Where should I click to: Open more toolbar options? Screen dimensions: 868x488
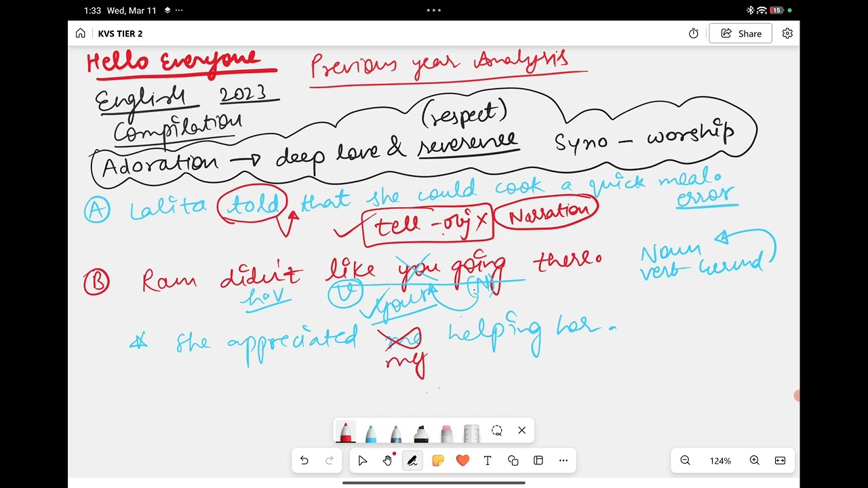(564, 461)
